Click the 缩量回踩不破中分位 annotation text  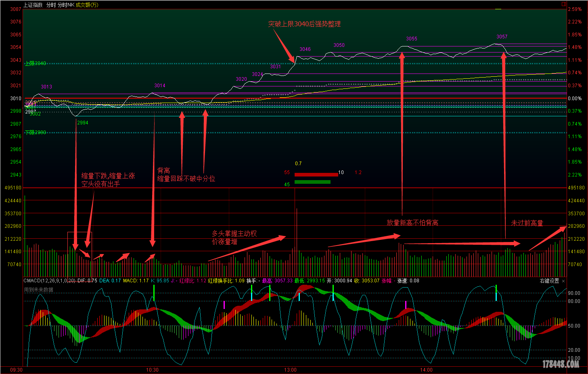click(186, 179)
